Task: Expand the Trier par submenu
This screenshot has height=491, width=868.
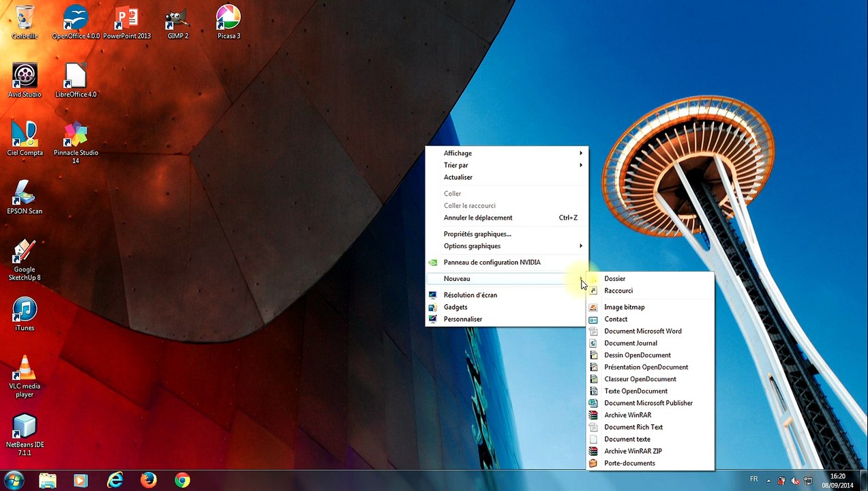Action: 507,165
